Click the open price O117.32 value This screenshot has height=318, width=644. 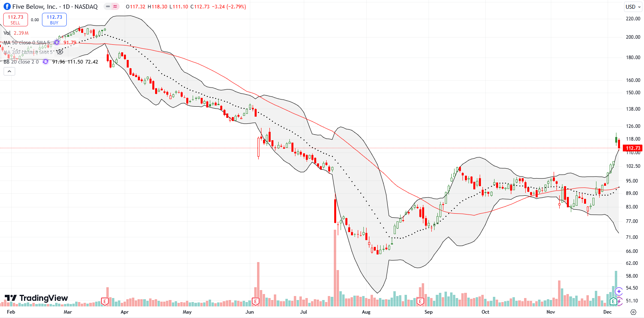(x=136, y=7)
